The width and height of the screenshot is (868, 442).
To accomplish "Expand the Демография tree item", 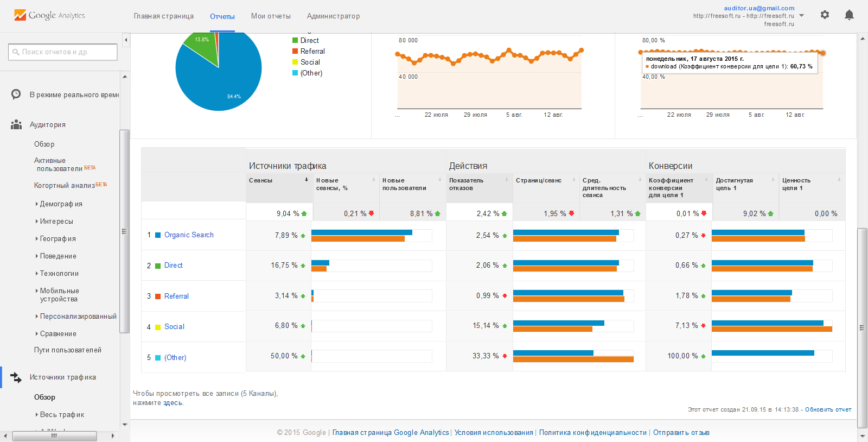I will click(x=61, y=204).
